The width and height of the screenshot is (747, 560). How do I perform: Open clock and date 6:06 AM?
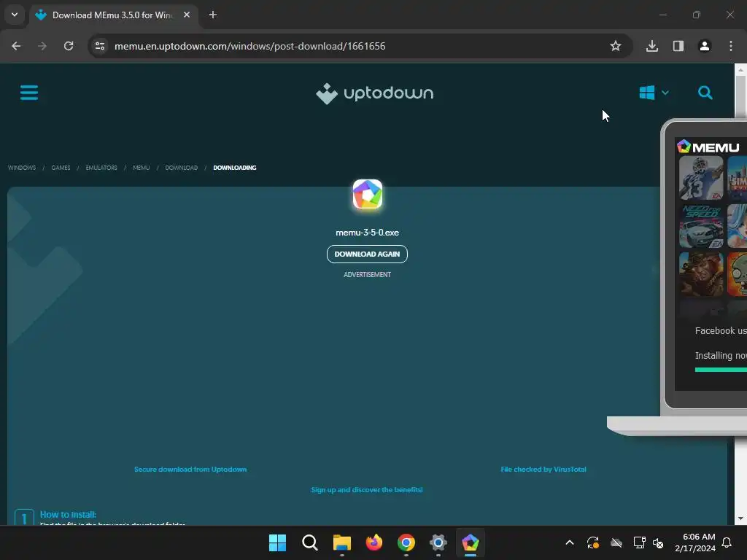(x=695, y=542)
